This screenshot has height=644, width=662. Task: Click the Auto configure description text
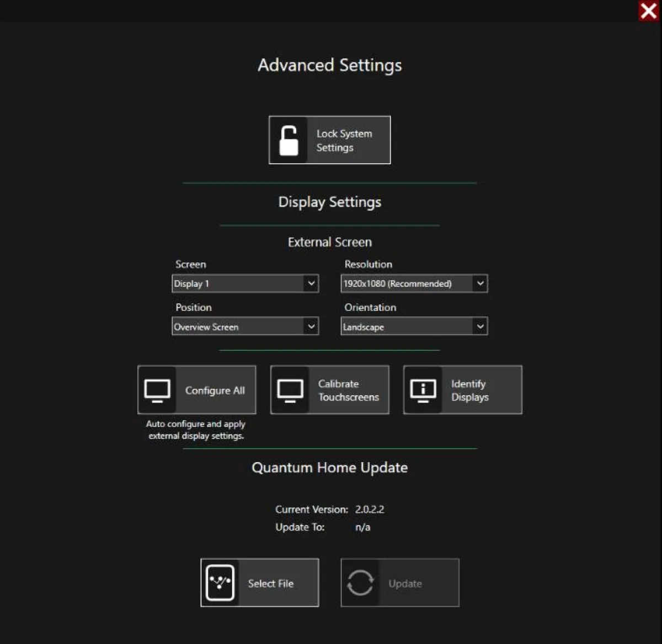[x=196, y=430]
